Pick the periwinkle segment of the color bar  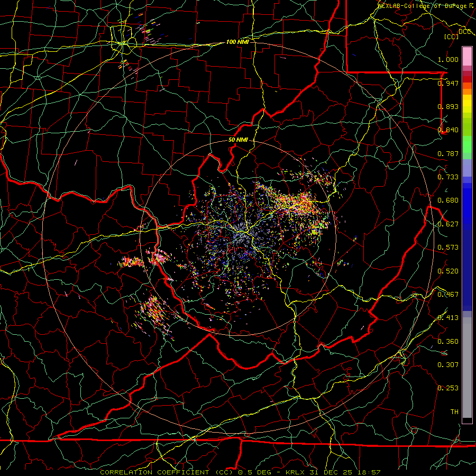[x=467, y=168]
